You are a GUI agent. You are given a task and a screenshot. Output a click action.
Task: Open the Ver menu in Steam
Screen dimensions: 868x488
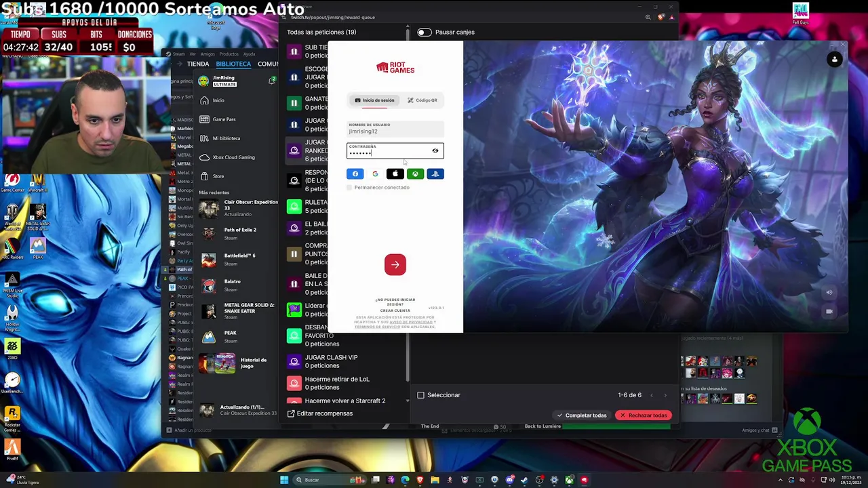pos(193,54)
